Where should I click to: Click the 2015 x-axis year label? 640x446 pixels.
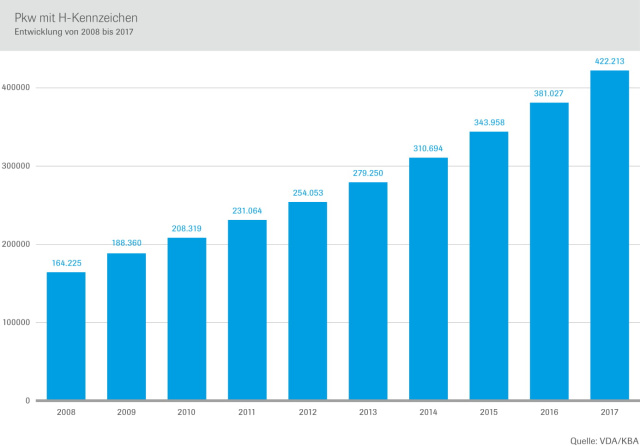(x=488, y=411)
